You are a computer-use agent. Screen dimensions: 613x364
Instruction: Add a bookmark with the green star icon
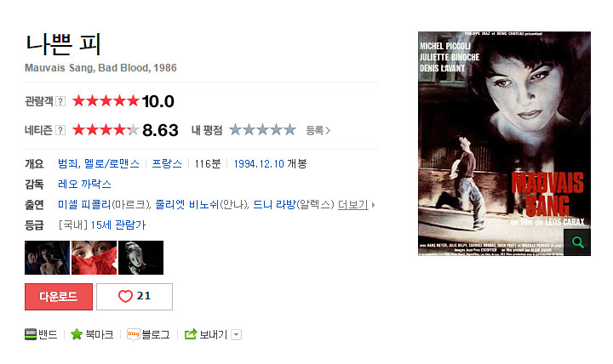tap(77, 334)
